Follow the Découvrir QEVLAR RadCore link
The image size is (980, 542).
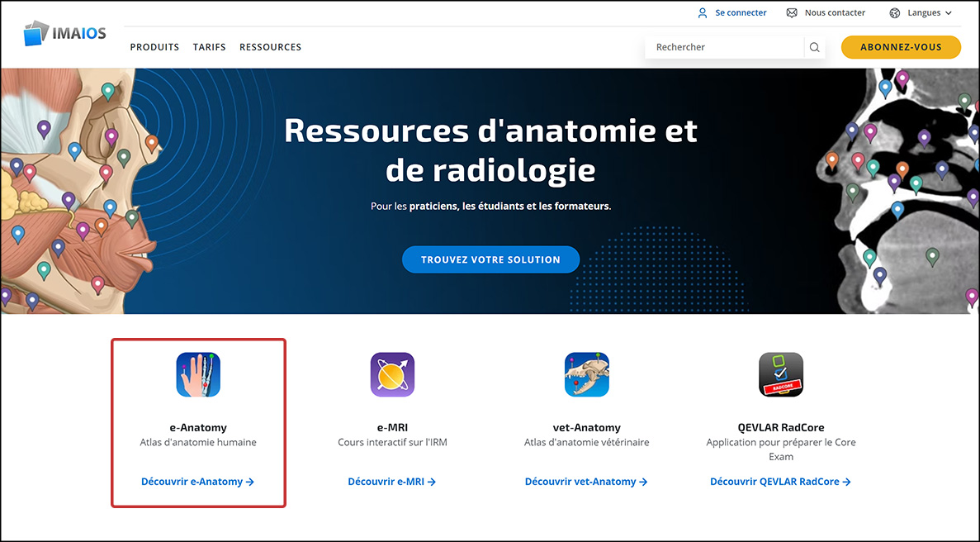click(x=781, y=482)
